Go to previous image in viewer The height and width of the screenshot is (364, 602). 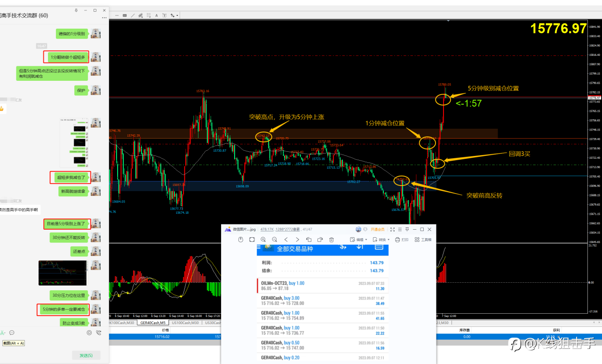point(286,240)
